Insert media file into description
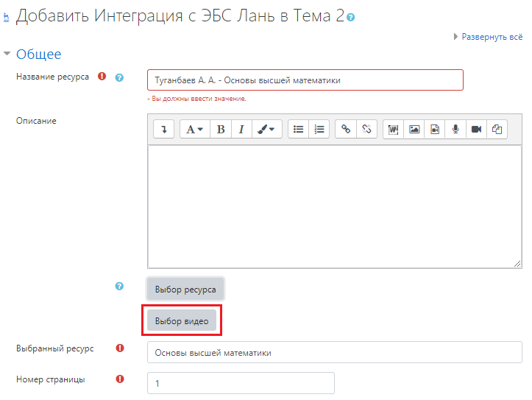This screenshot has width=532, height=400. (435, 129)
